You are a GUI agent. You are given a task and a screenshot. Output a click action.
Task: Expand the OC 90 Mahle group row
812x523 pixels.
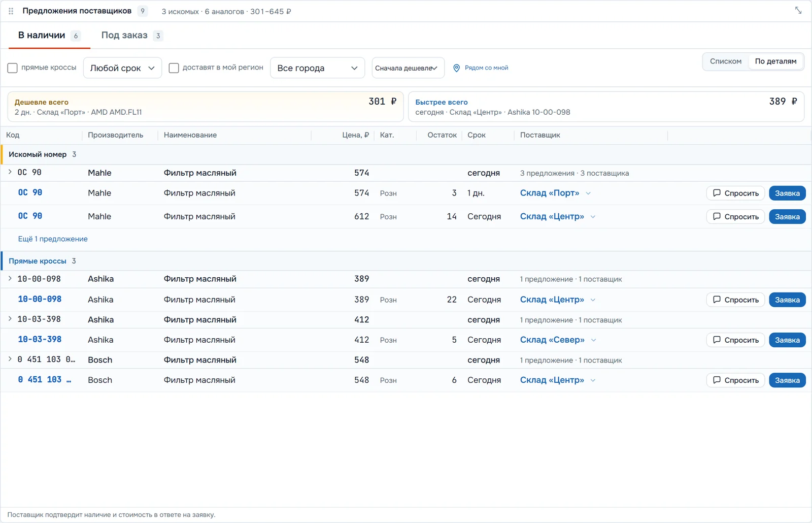10,172
